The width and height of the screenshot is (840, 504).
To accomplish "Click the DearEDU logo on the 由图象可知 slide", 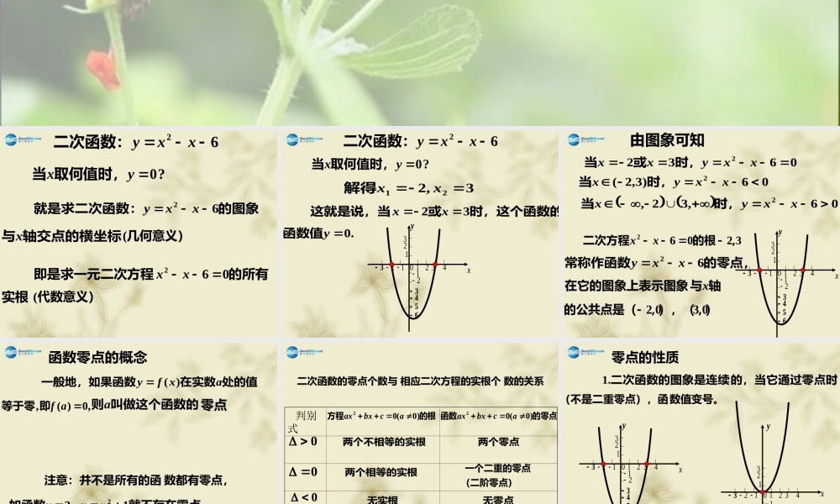I will (585, 139).
